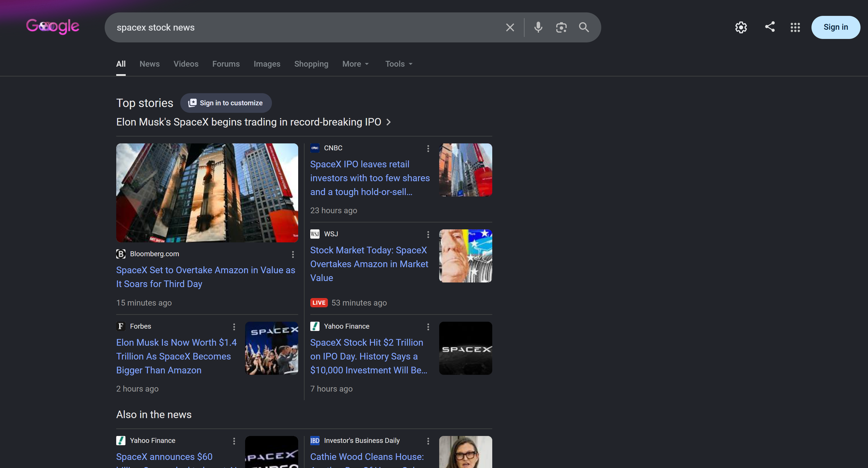Open large Bloomberg story skyscraper image

click(x=207, y=193)
